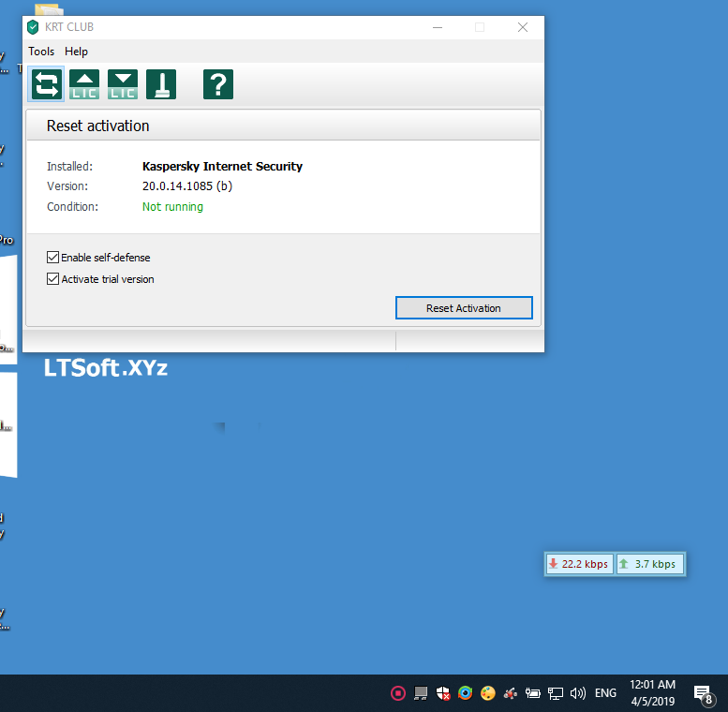728x712 pixels.
Task: Click the red record tray icon
Action: (x=398, y=693)
